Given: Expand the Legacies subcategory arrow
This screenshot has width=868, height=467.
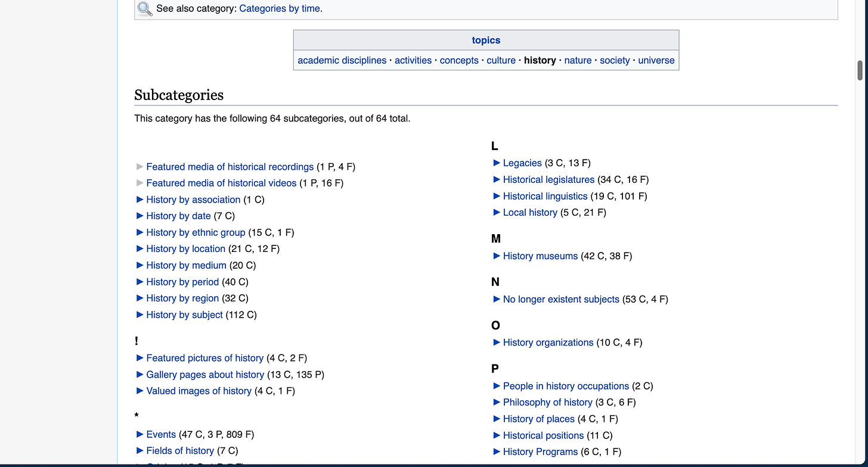Looking at the screenshot, I should (497, 163).
